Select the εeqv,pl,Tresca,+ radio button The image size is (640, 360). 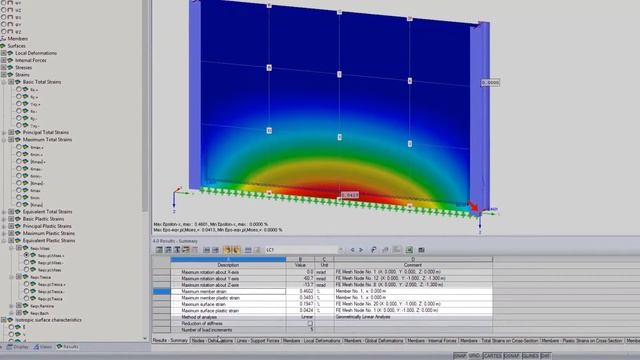[x=26, y=284]
